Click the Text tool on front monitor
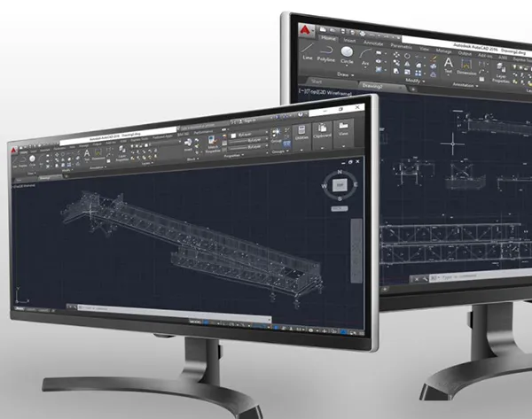The image size is (532, 419). pyautogui.click(x=87, y=155)
